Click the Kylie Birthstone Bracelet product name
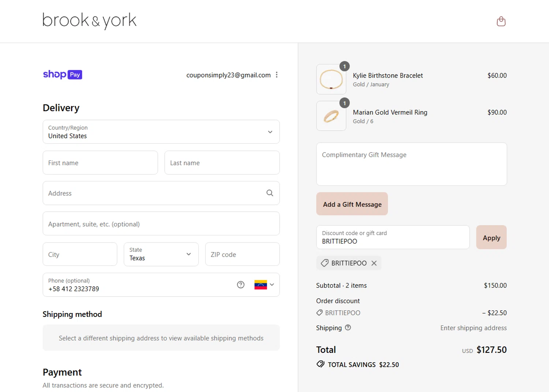Image resolution: width=549 pixels, height=392 pixels. [x=388, y=76]
